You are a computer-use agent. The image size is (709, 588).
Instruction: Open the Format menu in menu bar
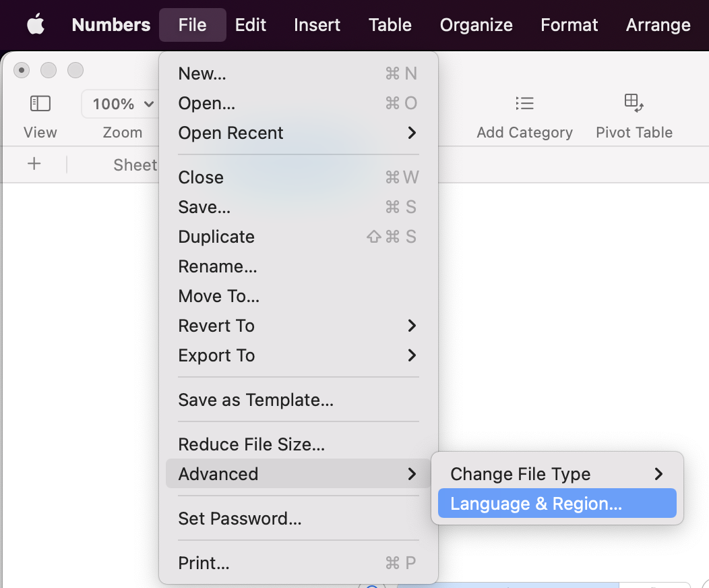point(569,26)
